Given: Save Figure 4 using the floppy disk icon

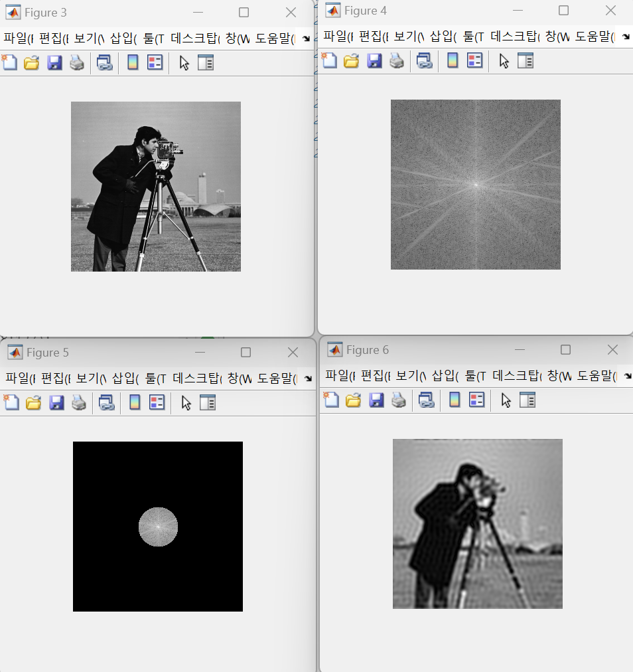Looking at the screenshot, I should point(374,60).
